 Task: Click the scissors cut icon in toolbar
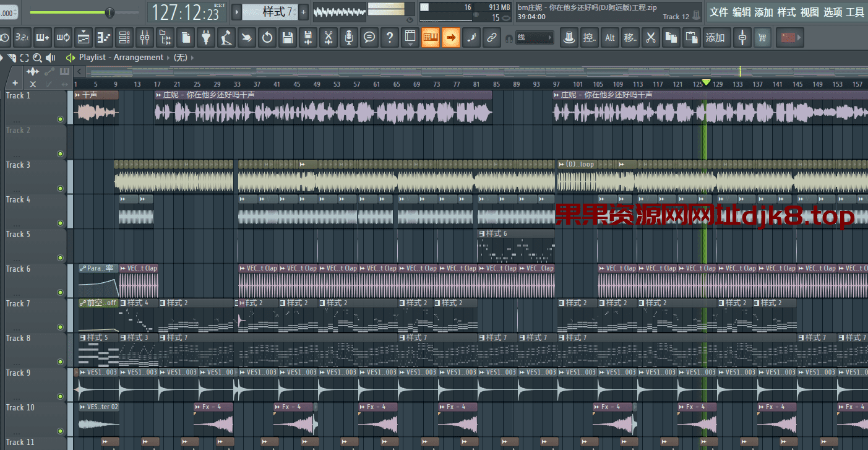(329, 38)
